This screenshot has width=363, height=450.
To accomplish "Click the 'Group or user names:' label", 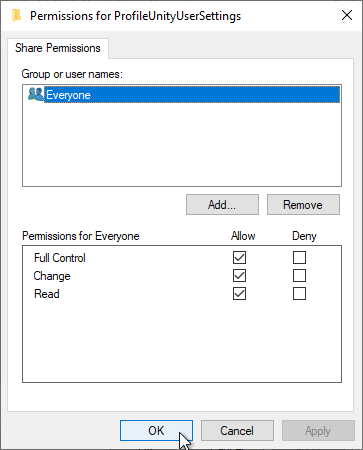I will (x=72, y=74).
